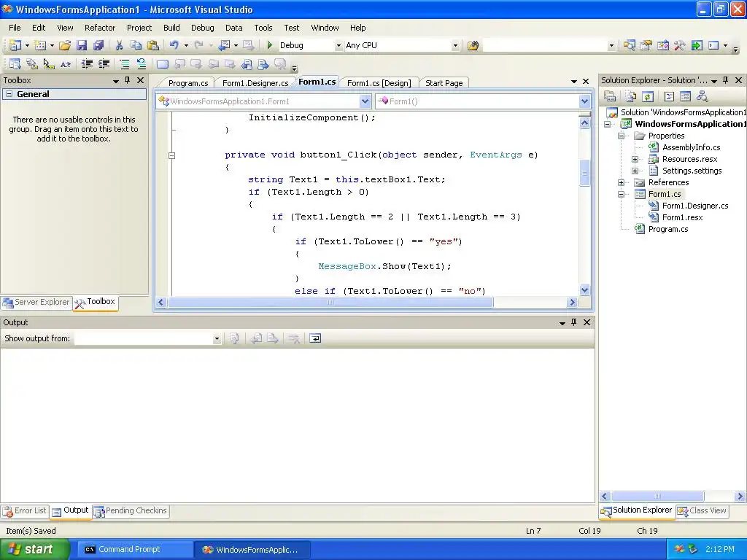Switch to the Server Explorer tab
The width and height of the screenshot is (747, 560).
point(36,303)
